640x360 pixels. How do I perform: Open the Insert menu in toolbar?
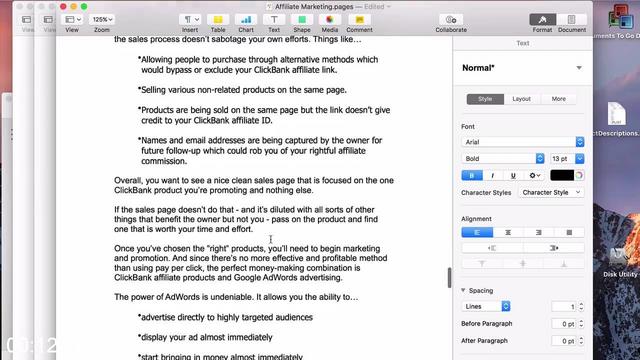(191, 20)
